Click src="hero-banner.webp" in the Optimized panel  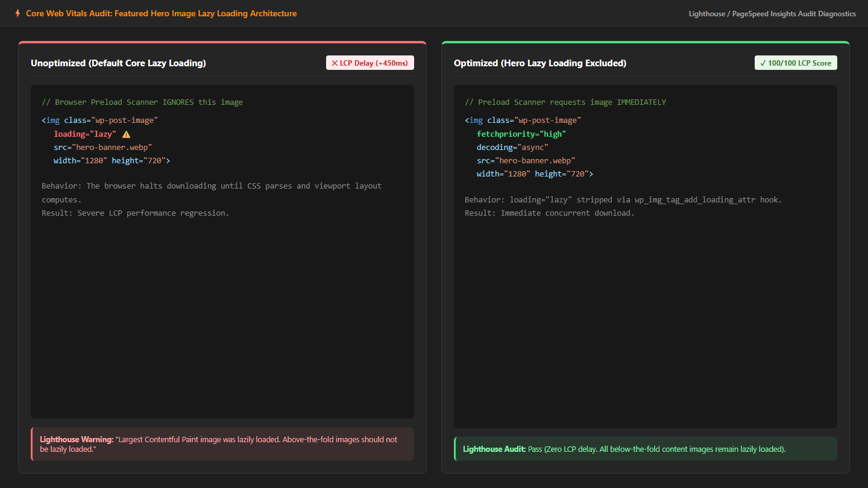(526, 161)
